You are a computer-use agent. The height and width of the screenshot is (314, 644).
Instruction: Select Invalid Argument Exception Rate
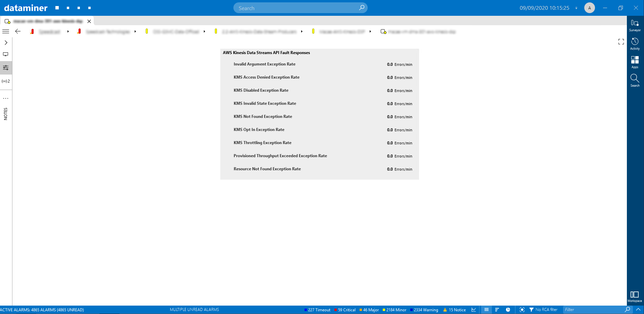click(x=265, y=64)
